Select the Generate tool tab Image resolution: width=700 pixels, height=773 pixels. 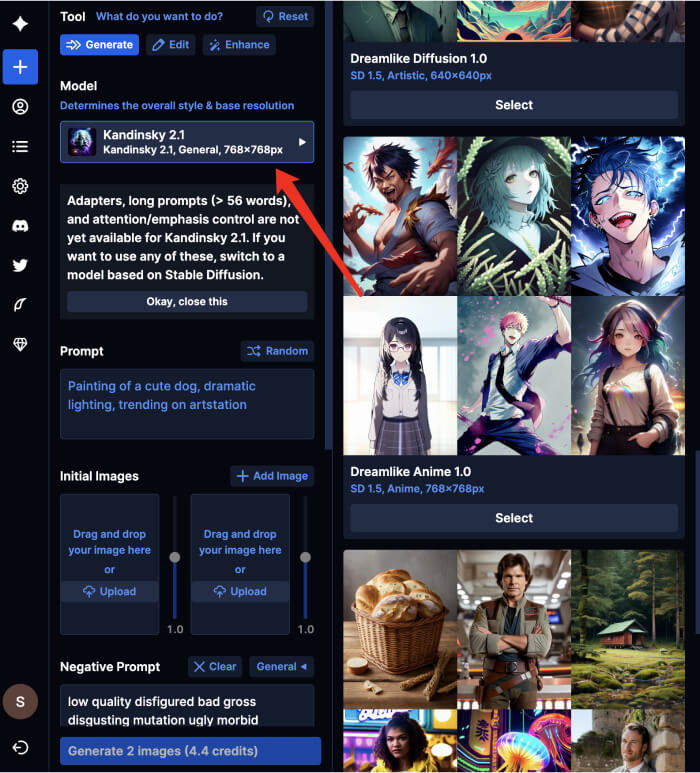coord(99,45)
